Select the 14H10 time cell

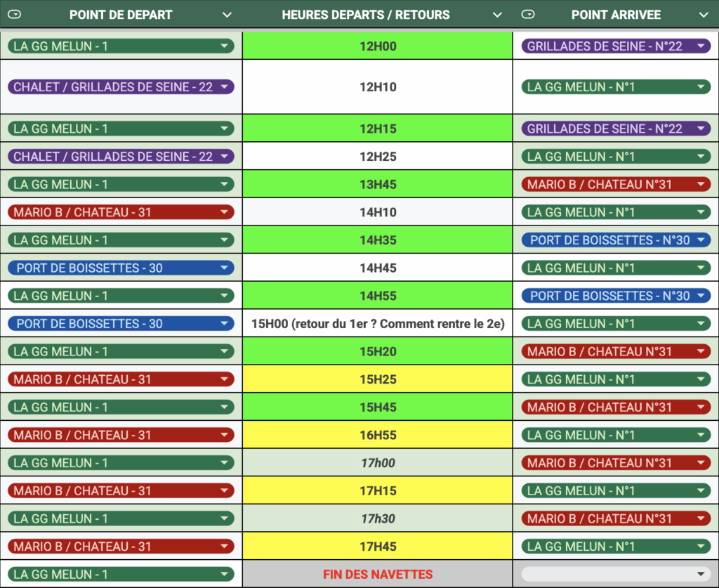[377, 212]
